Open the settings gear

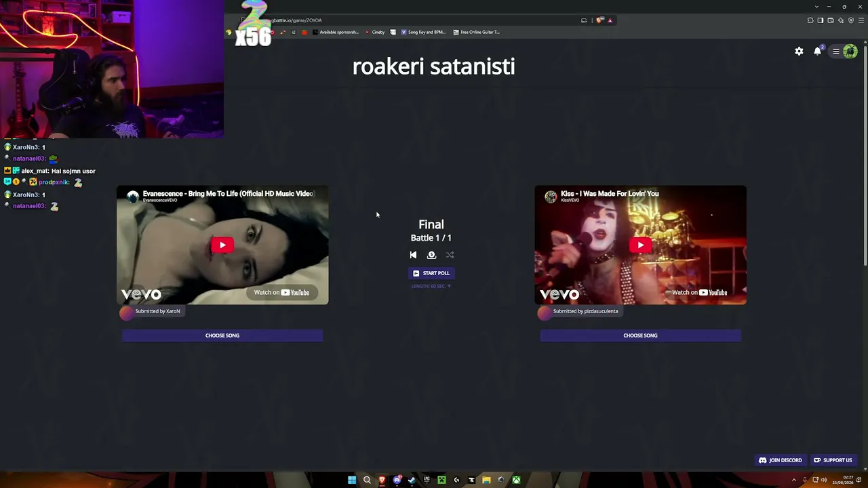[x=799, y=52]
